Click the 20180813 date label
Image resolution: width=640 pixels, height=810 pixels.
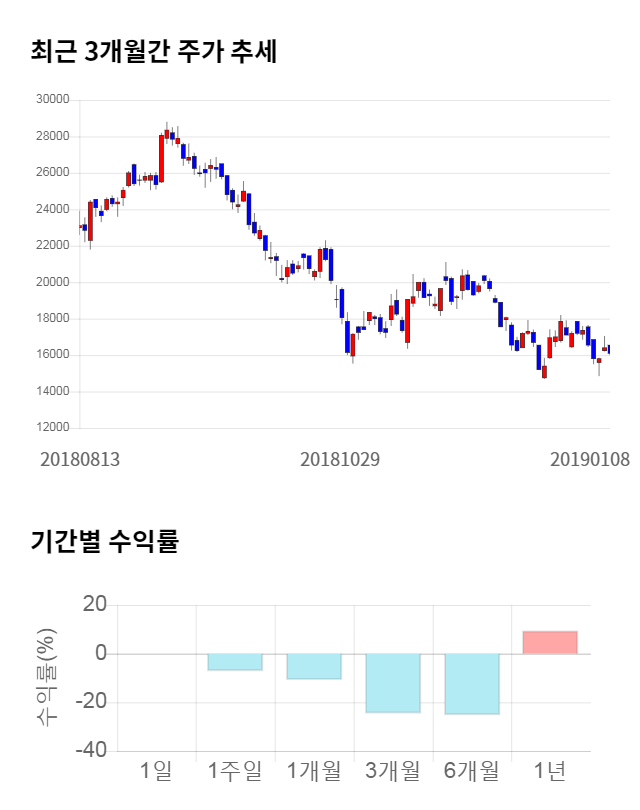tap(80, 459)
